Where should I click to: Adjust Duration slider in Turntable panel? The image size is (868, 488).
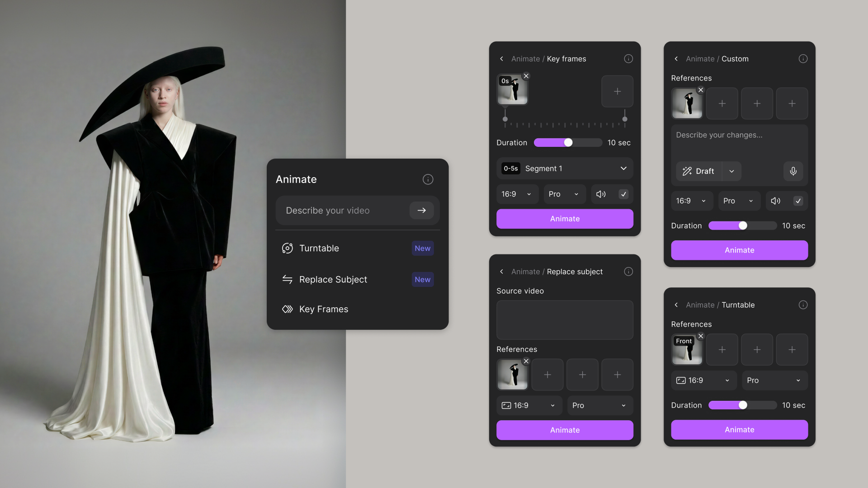point(742,405)
